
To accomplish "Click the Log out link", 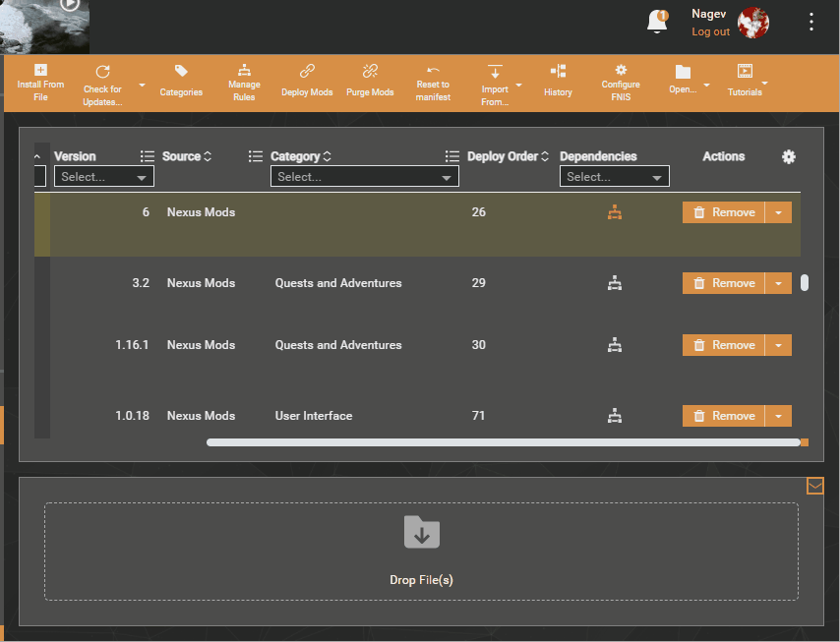I will [710, 31].
